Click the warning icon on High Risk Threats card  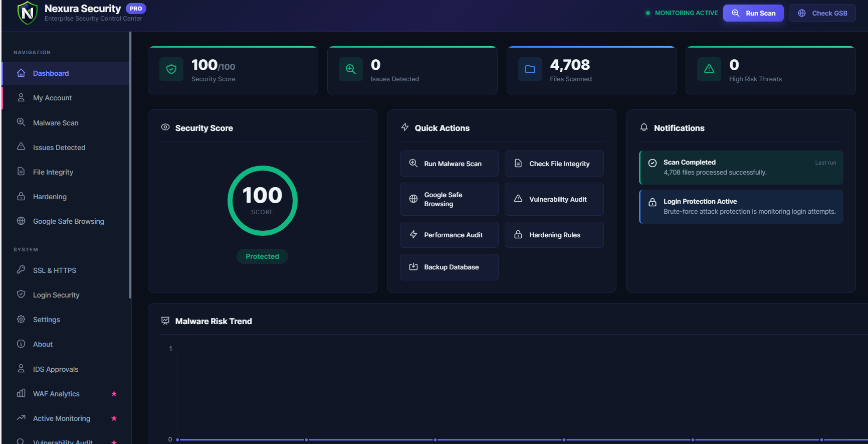[709, 69]
